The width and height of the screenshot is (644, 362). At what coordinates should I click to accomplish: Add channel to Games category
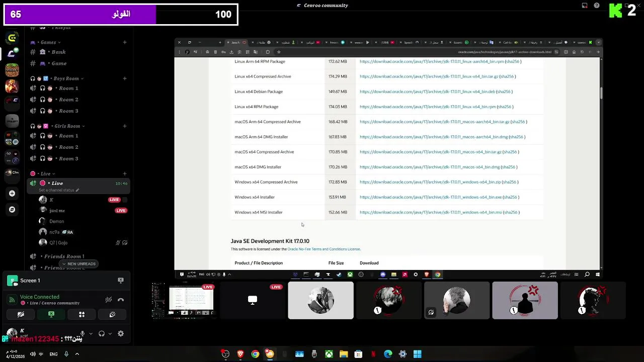[x=125, y=42]
